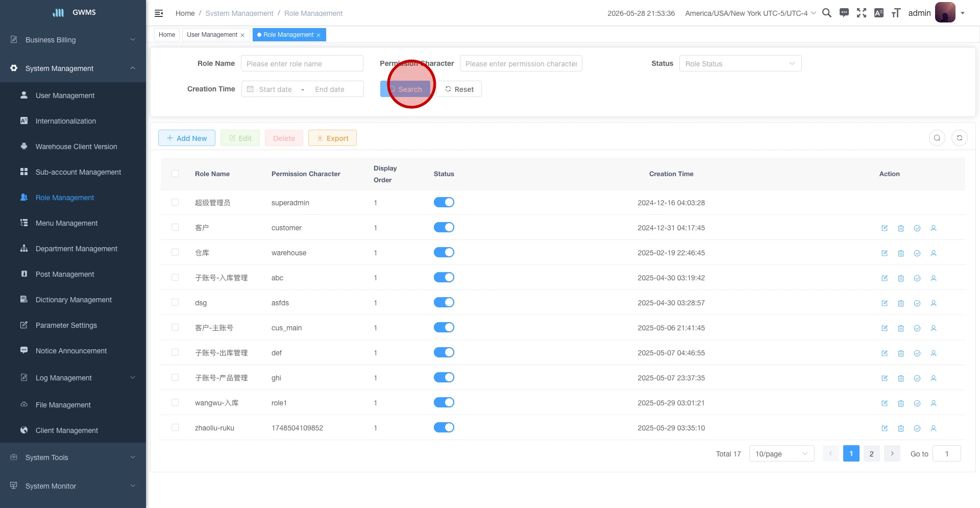Click the Export button
This screenshot has width=980, height=508.
(332, 138)
